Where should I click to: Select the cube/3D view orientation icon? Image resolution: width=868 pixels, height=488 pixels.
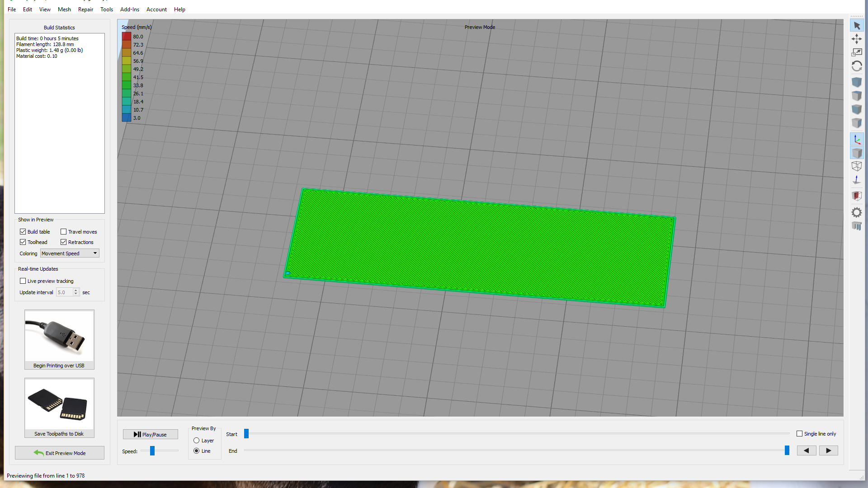tap(857, 153)
